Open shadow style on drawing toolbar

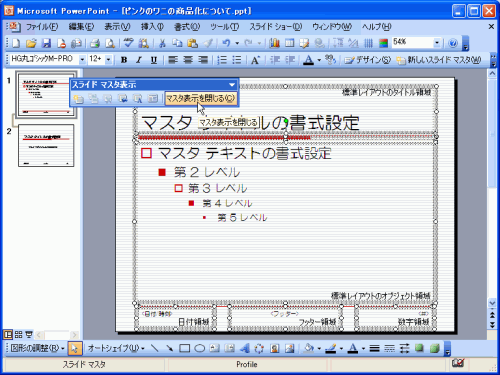click(x=419, y=348)
